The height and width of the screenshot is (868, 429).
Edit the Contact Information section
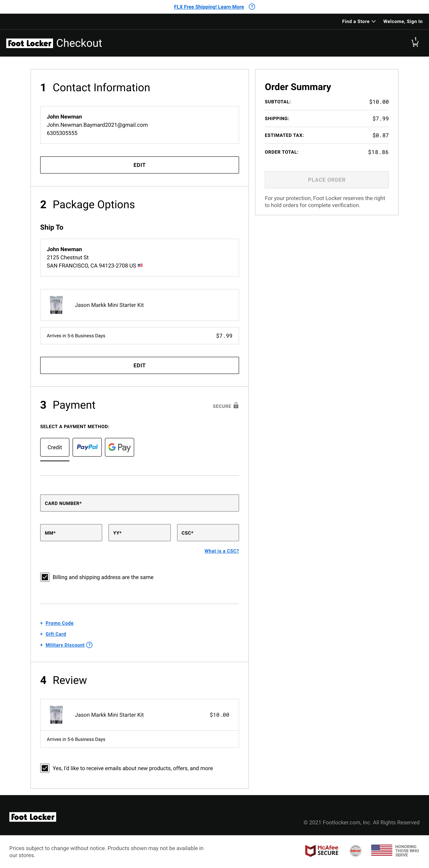click(x=139, y=165)
